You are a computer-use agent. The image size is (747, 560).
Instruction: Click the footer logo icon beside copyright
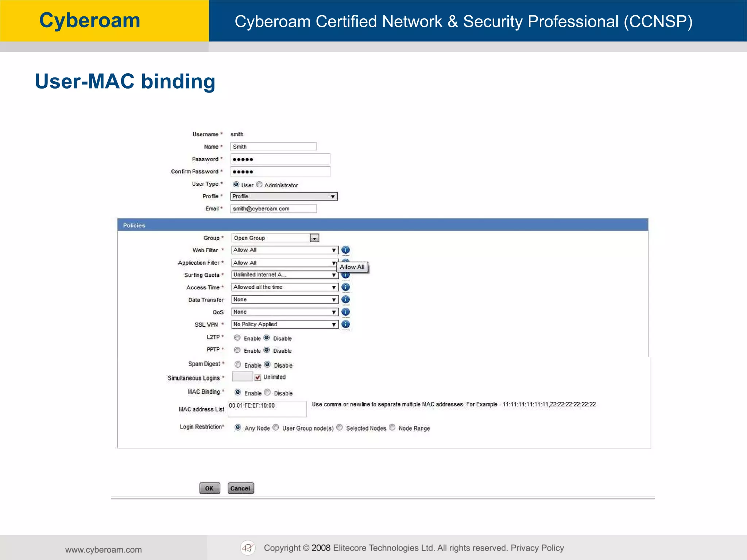coord(248,548)
